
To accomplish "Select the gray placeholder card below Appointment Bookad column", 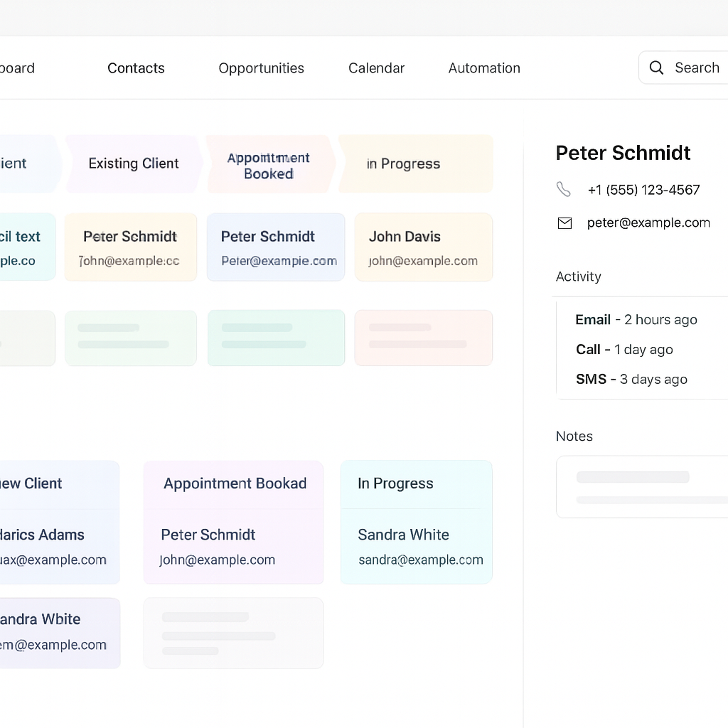I will (233, 633).
